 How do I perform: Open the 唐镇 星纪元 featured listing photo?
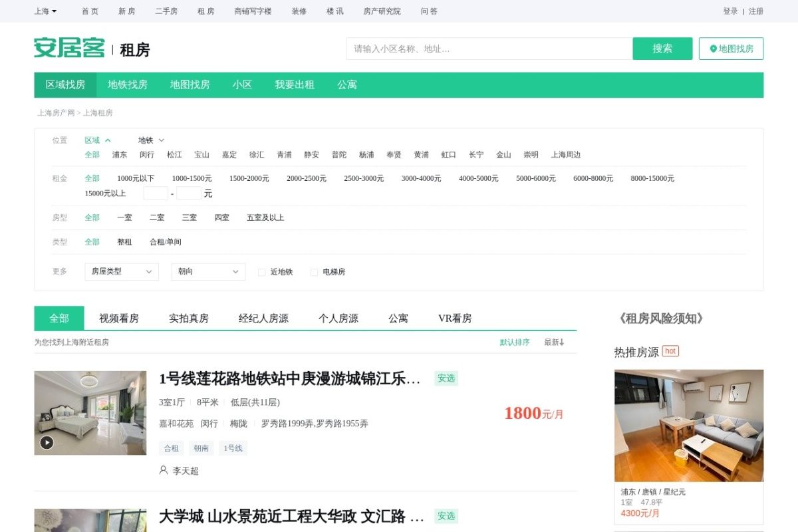689,426
